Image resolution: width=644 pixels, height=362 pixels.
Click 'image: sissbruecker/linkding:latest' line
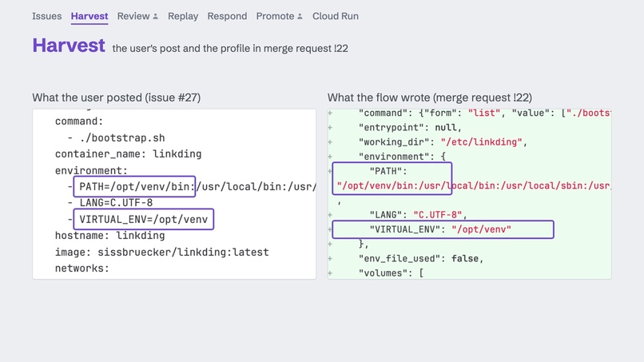[162, 252]
